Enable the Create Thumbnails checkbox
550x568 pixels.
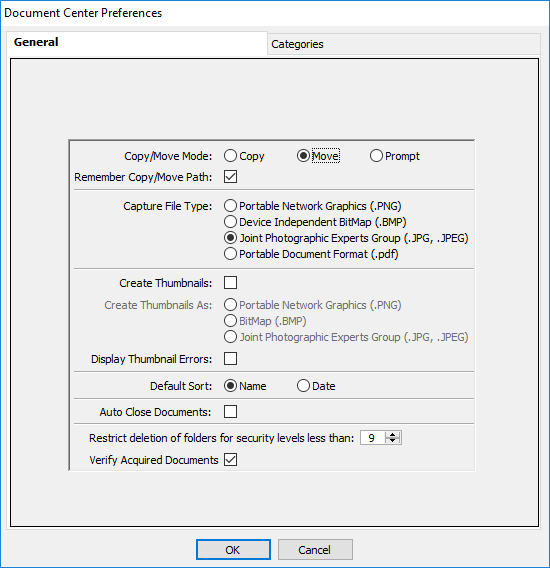(x=230, y=283)
